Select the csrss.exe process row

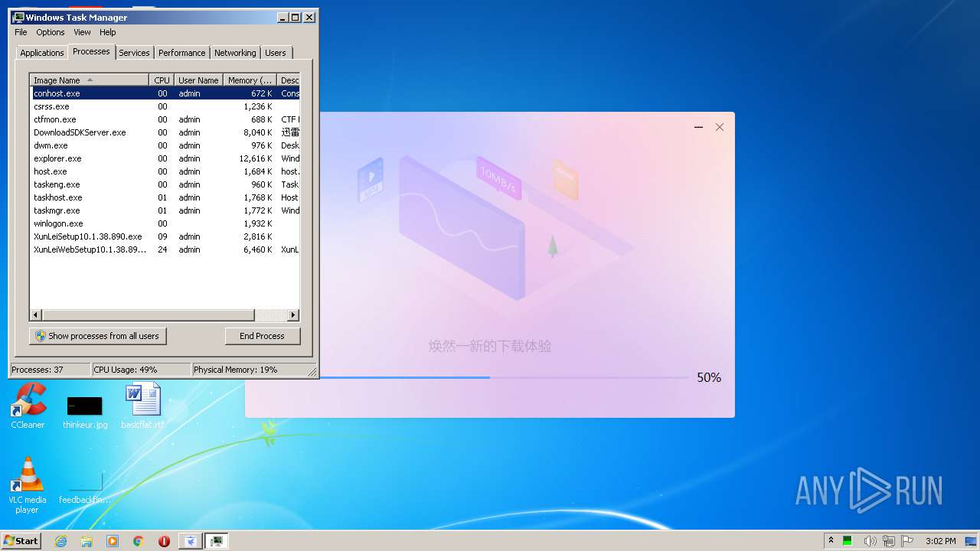165,106
